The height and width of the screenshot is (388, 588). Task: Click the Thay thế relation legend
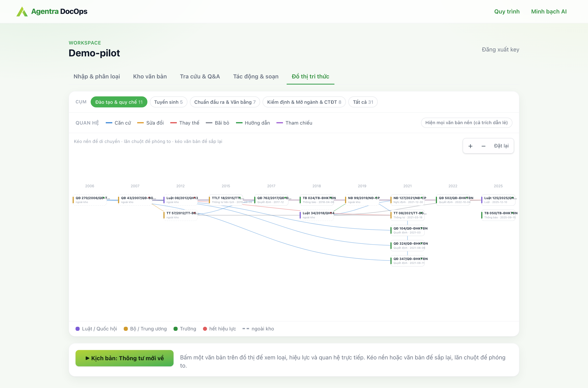(185, 123)
